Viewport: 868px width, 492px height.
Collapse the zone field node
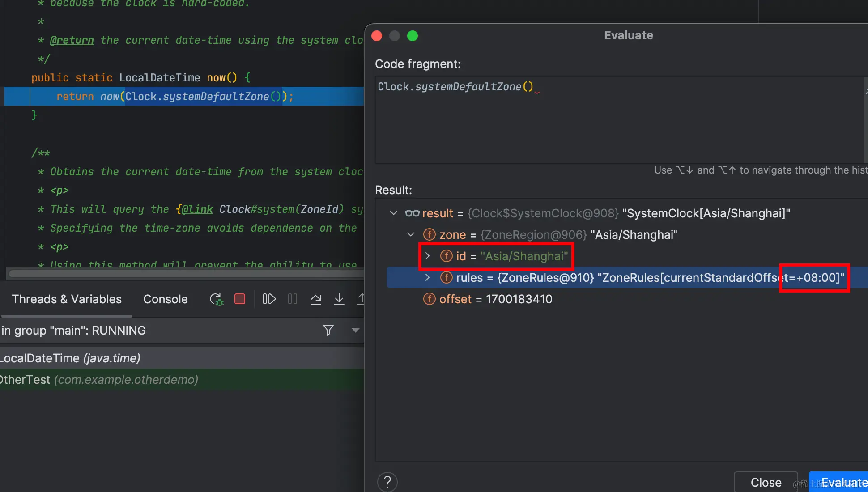pos(411,235)
